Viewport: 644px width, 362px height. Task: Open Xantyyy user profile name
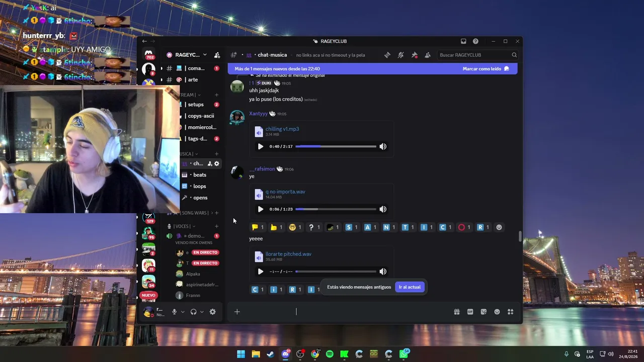click(259, 114)
